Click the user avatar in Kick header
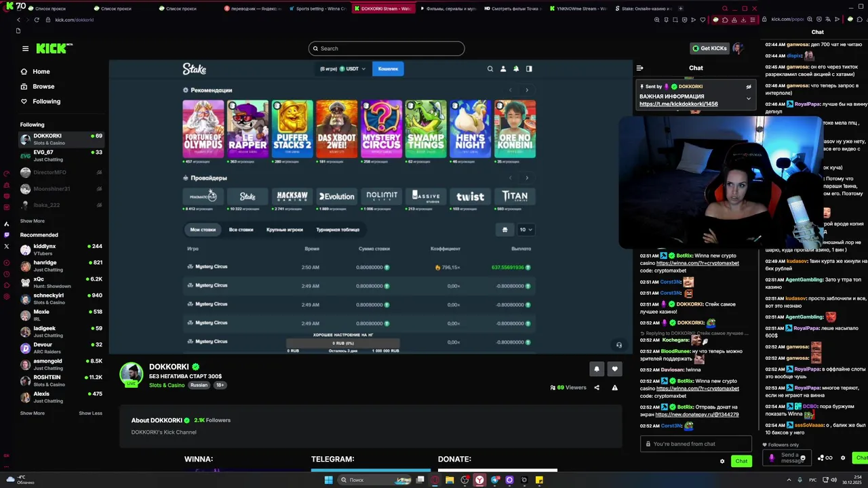This screenshot has height=488, width=868. [738, 48]
